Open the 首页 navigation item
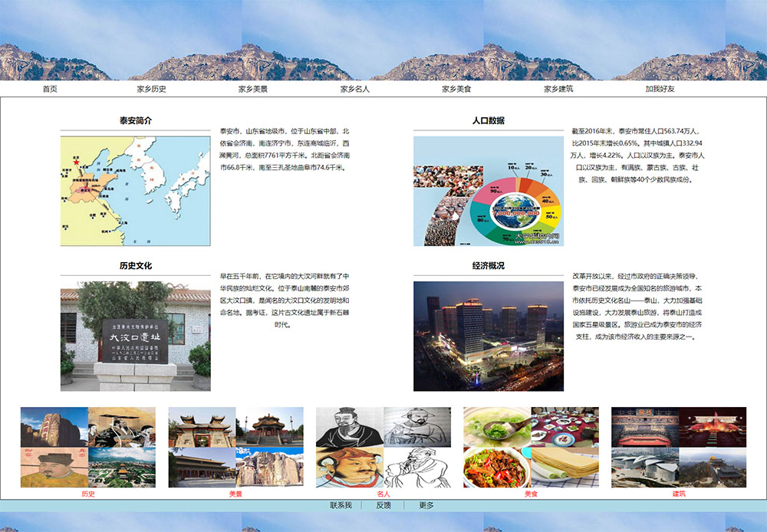Screen dimensions: 767x532 (50, 89)
